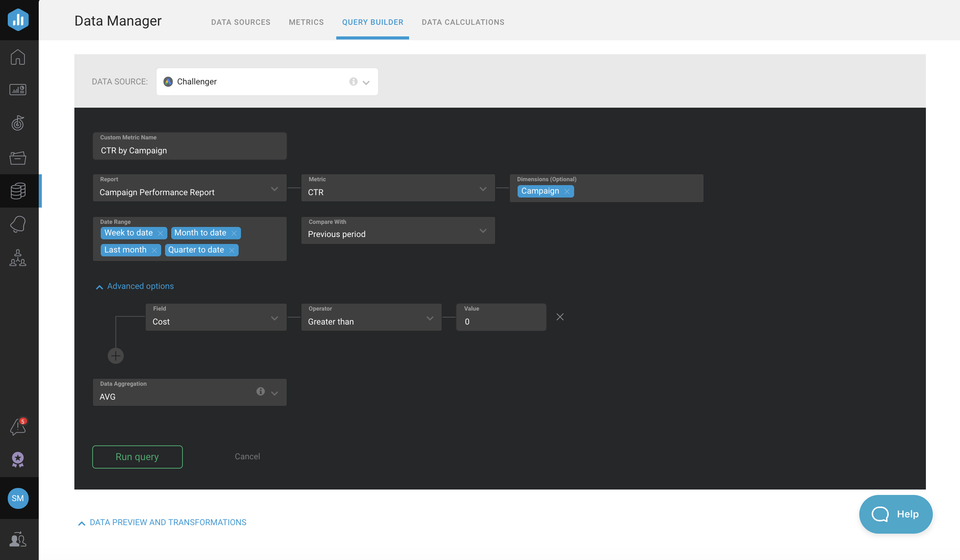Open the Field Cost dropdown
Image resolution: width=960 pixels, height=560 pixels.
point(216,317)
